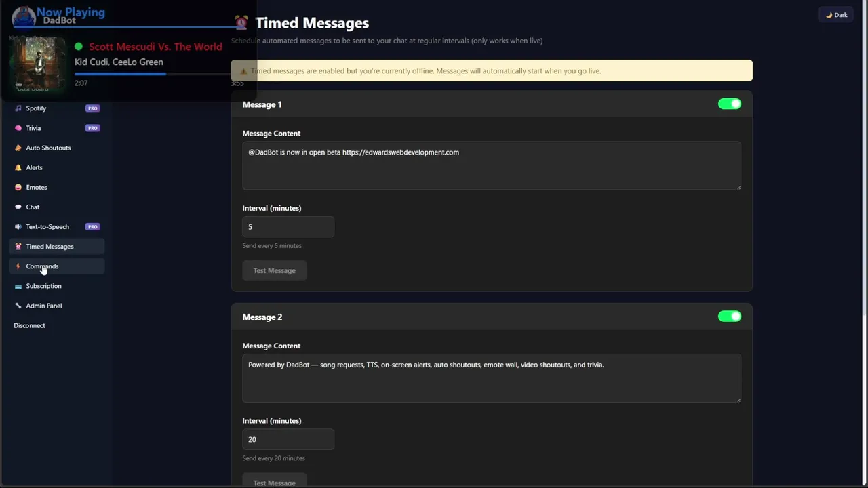Click the Message 2 interval field showing 20
Screen dimensions: 868x488
(x=288, y=439)
